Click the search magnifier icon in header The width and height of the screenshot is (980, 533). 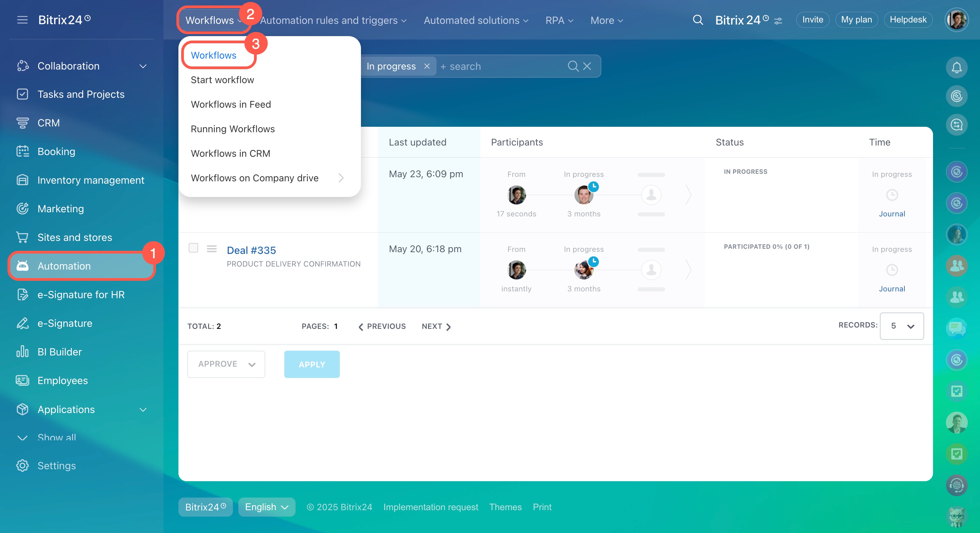coord(697,20)
